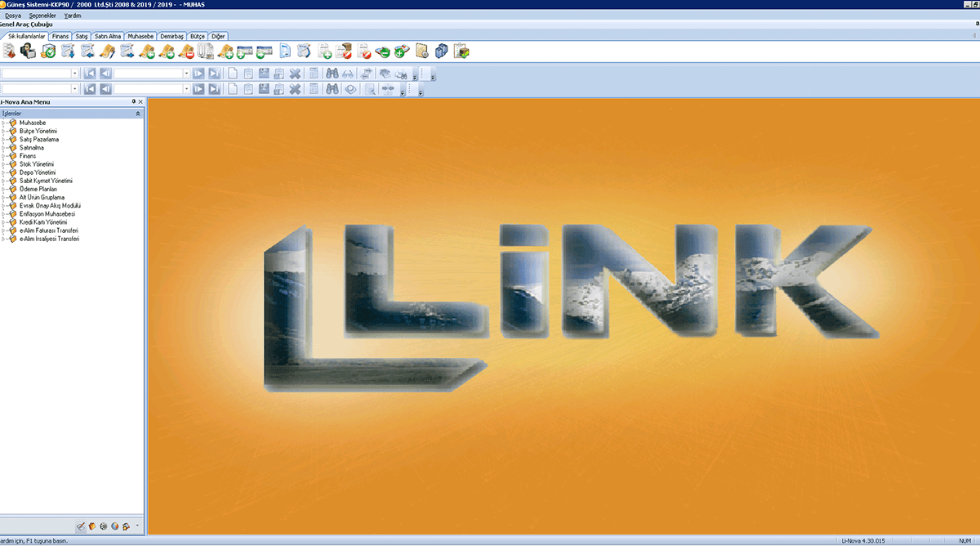Click the paperclip attachment icon in main toolbar
Image resolution: width=980 pixels, height=546 pixels.
(x=205, y=51)
